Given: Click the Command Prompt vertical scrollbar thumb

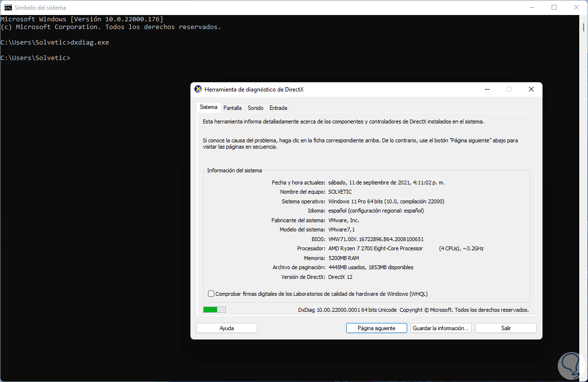Looking at the screenshot, I should [584, 27].
